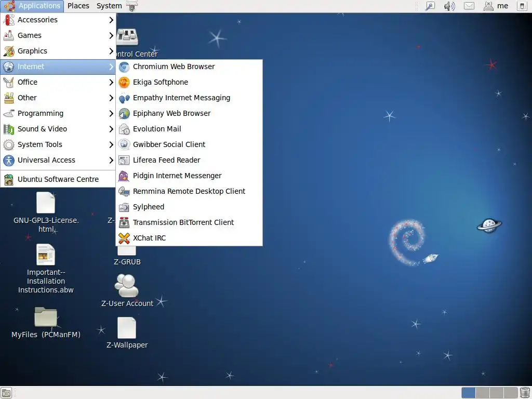Click the Gwibber Social Client icon
The width and height of the screenshot is (532, 399).
[124, 145]
